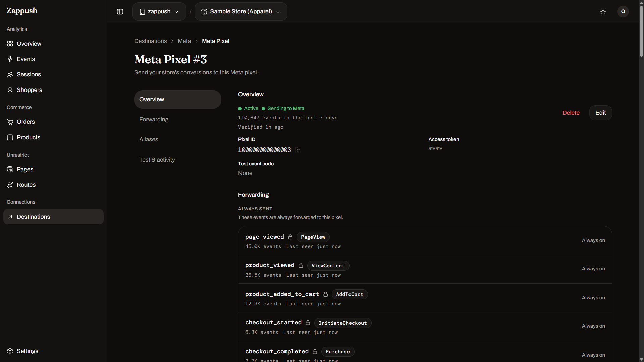Click the Destinations arrow icon in sidebar

(x=10, y=217)
